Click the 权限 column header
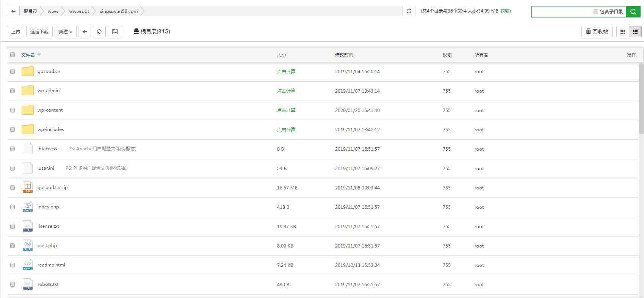 pos(447,55)
